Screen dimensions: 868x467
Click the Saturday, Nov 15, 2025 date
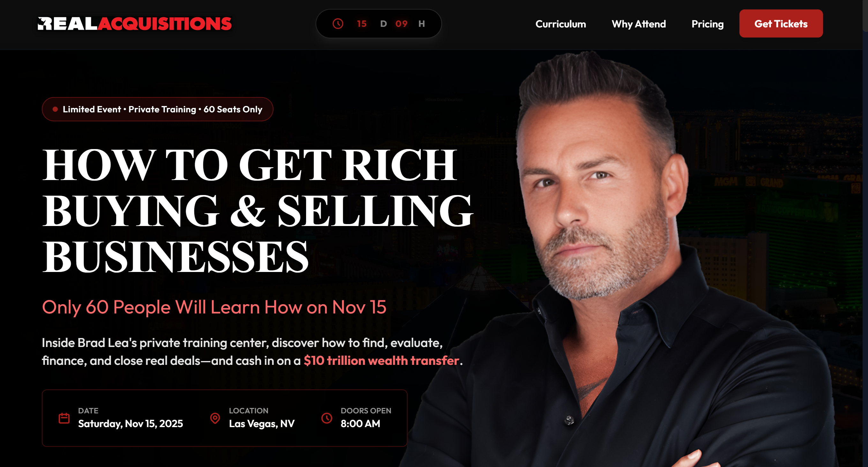[131, 424]
